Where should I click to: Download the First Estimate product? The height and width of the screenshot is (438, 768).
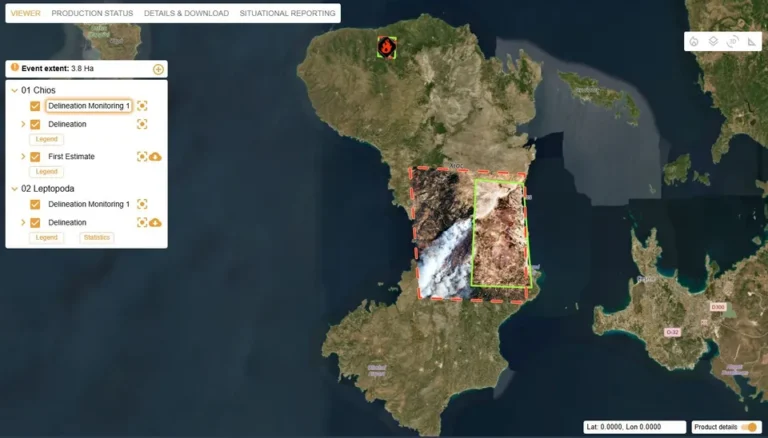[155, 157]
